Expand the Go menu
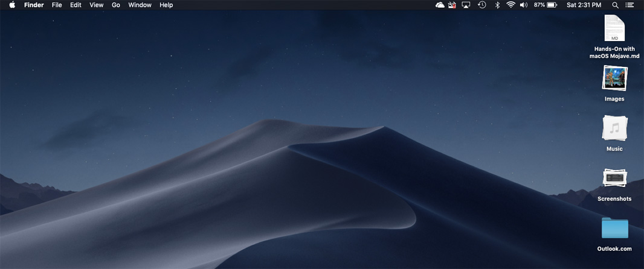This screenshot has height=269, width=644. 116,5
